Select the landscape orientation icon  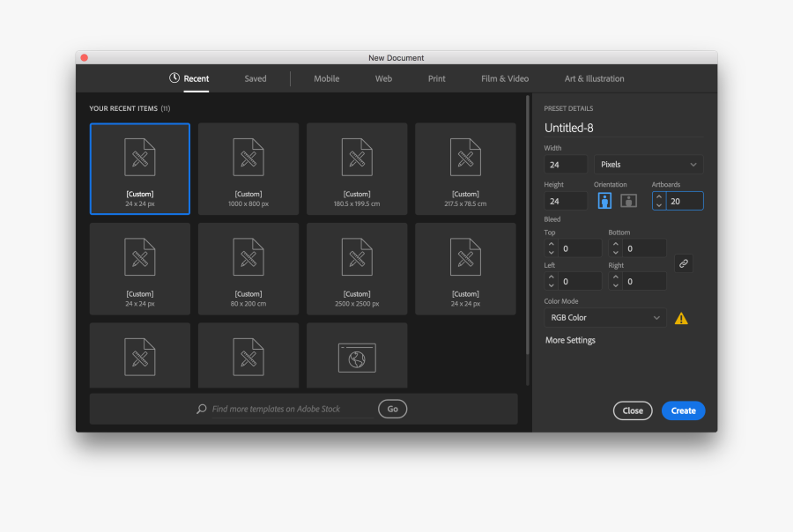(627, 200)
